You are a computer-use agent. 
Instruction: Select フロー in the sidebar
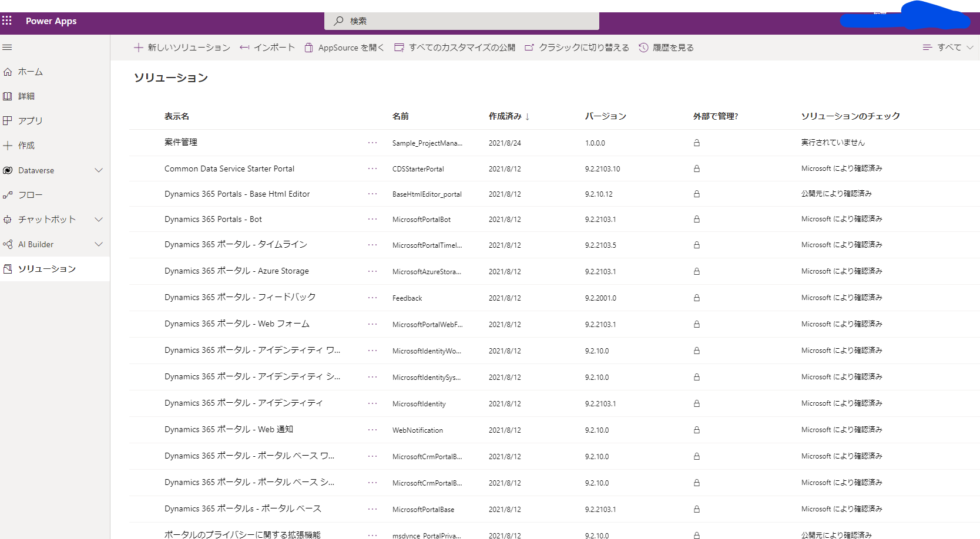click(55, 195)
